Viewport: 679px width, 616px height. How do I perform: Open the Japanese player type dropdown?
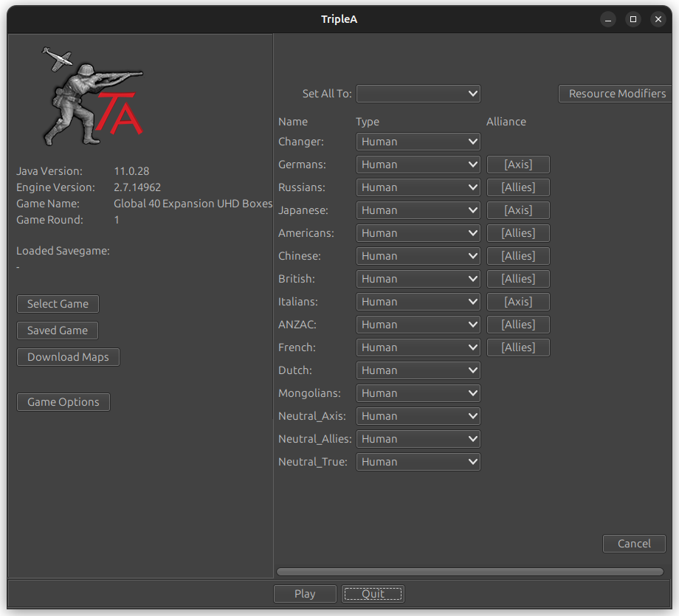coord(418,210)
